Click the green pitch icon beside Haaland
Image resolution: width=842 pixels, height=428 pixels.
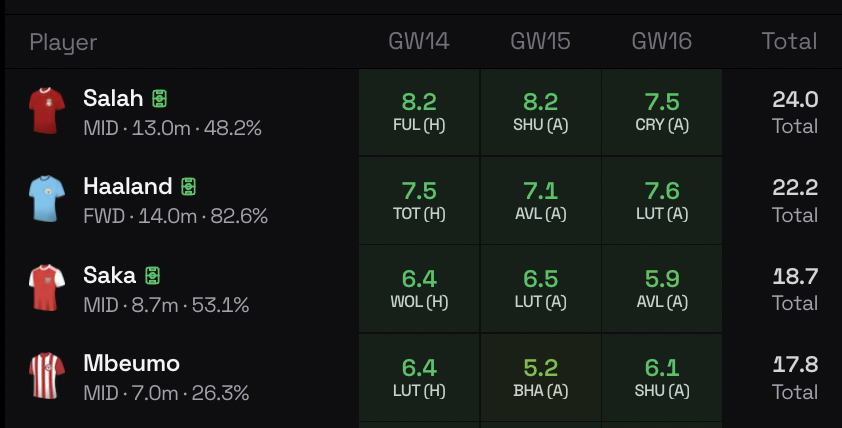(x=190, y=186)
